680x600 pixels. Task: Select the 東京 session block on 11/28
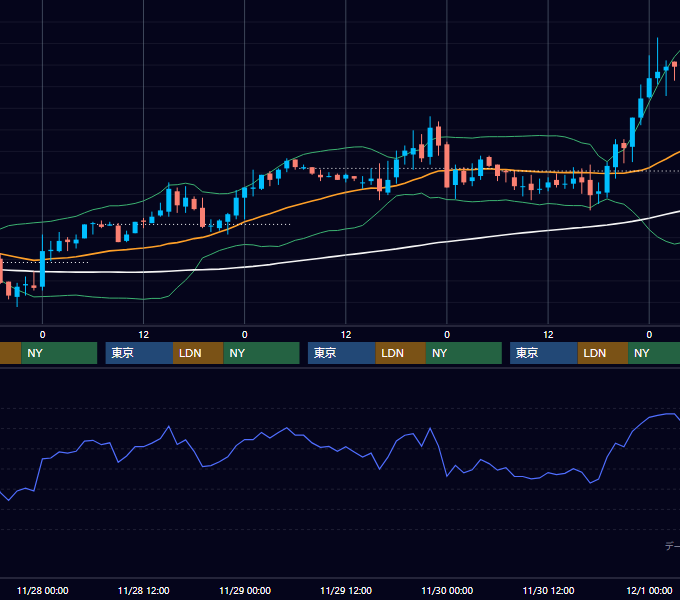139,353
